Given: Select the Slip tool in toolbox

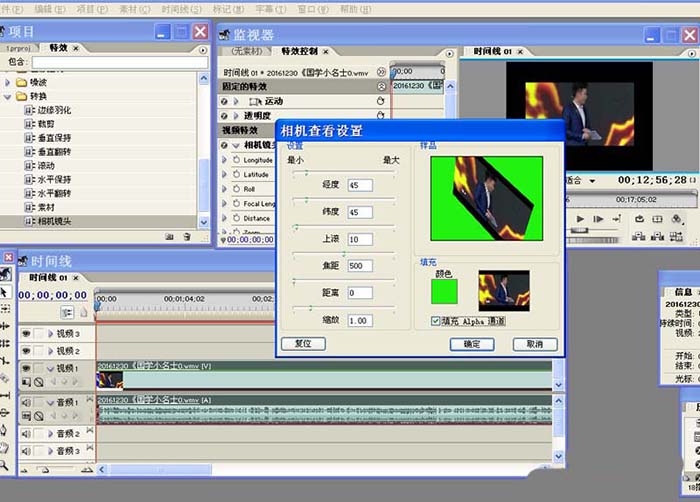Looking at the screenshot, I should point(4,395).
